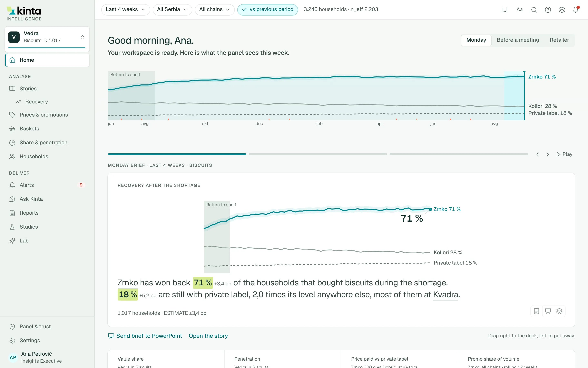The height and width of the screenshot is (368, 588).
Task: Open search with the magnifier icon
Action: click(534, 9)
